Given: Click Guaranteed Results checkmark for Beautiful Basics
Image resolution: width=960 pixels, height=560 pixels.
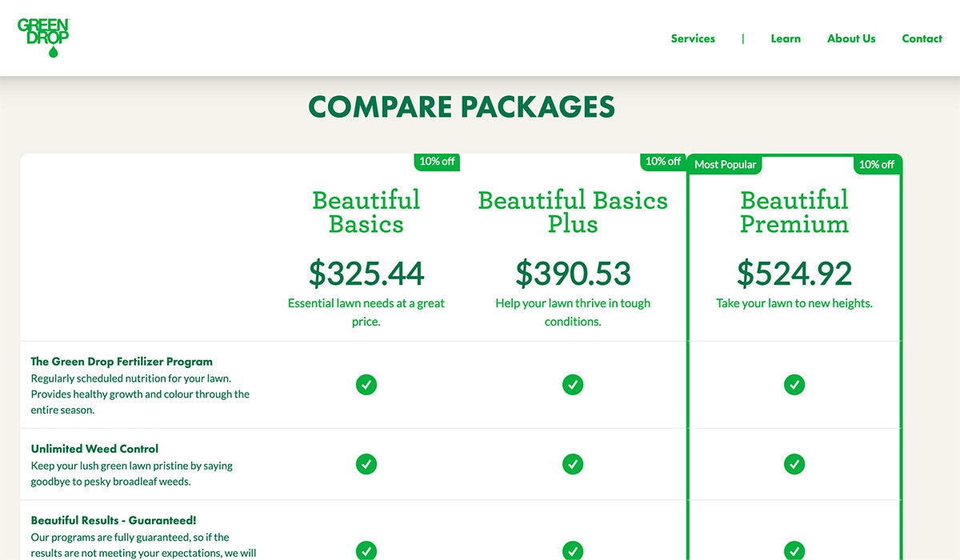Looking at the screenshot, I should [x=366, y=550].
